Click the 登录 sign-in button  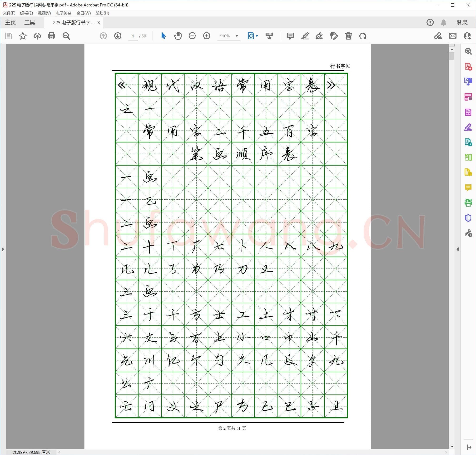click(x=461, y=22)
